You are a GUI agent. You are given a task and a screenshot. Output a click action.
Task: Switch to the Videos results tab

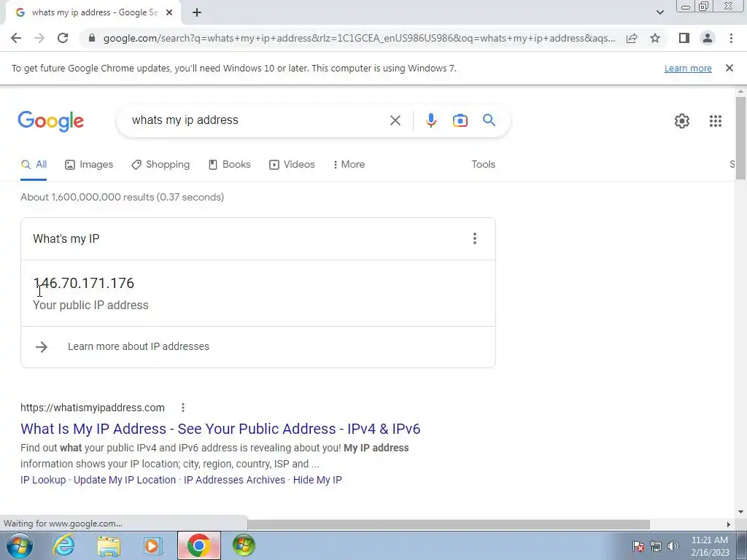(292, 164)
